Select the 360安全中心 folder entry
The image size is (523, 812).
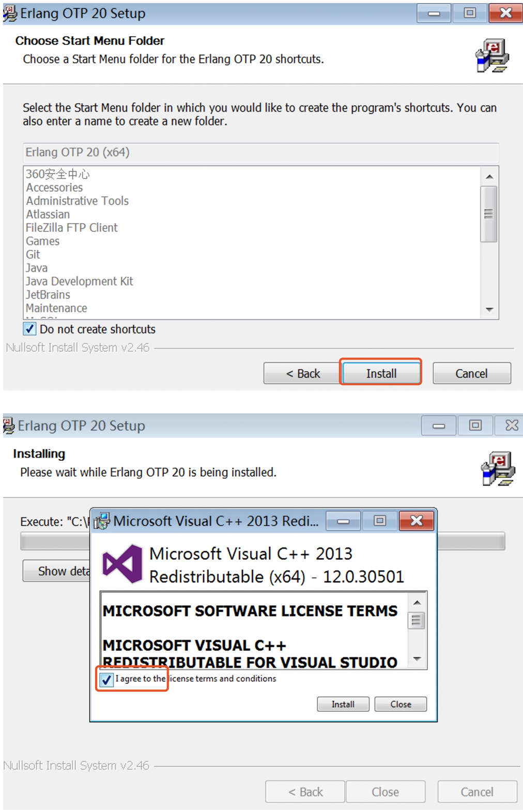click(x=58, y=174)
